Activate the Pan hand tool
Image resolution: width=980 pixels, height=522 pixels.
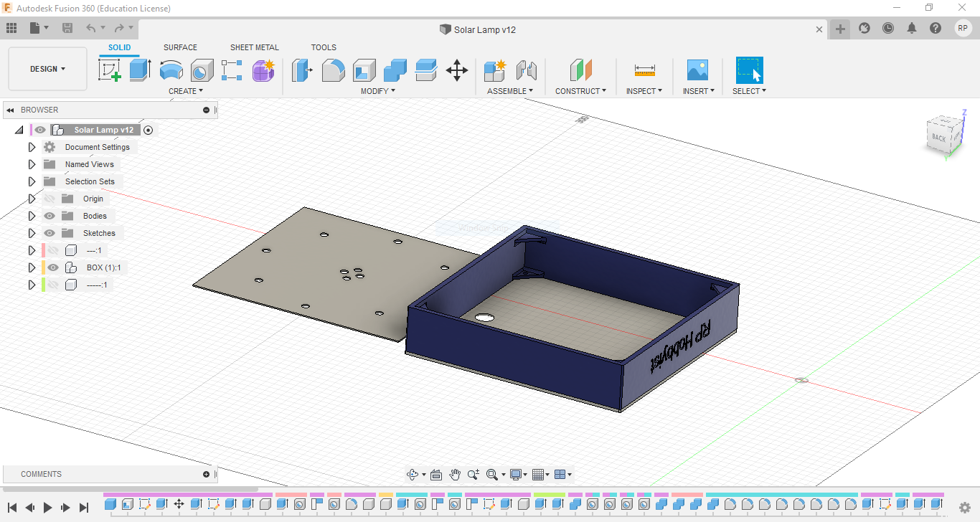tap(455, 475)
